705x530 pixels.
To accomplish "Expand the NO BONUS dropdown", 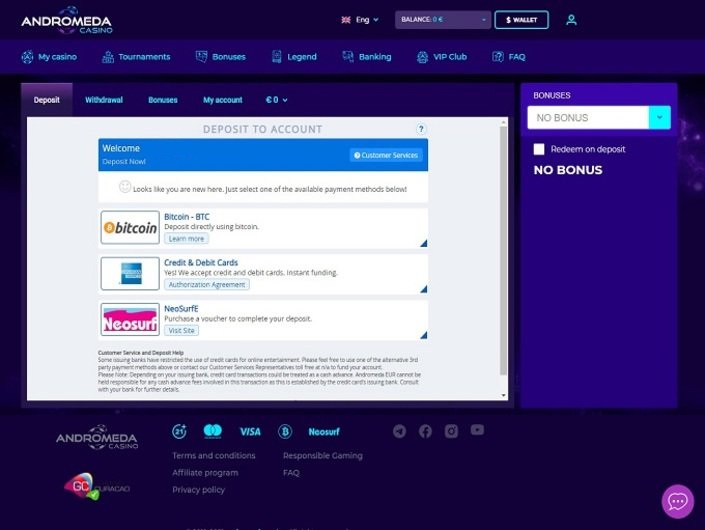I will [659, 118].
